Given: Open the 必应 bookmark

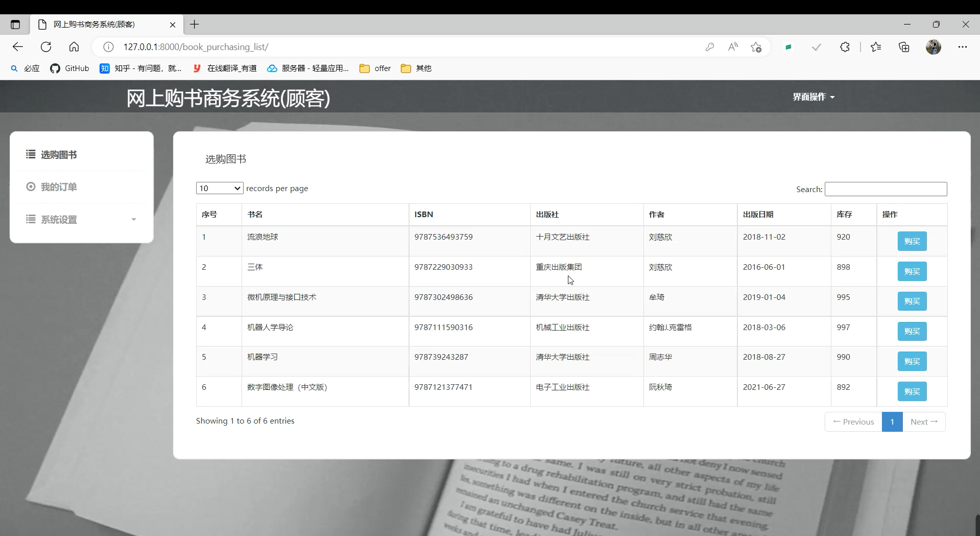Looking at the screenshot, I should click(x=25, y=68).
